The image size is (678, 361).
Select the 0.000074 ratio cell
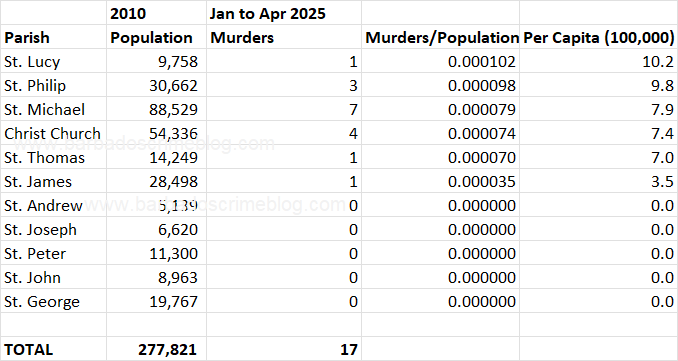coord(440,133)
